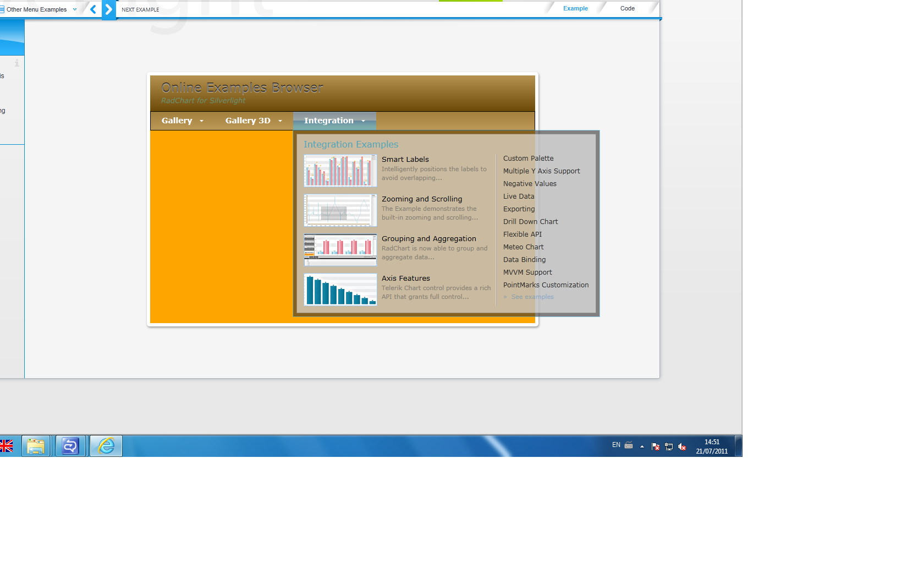This screenshot has width=924, height=578.
Task: Select the Integration menu item
Action: (x=334, y=121)
